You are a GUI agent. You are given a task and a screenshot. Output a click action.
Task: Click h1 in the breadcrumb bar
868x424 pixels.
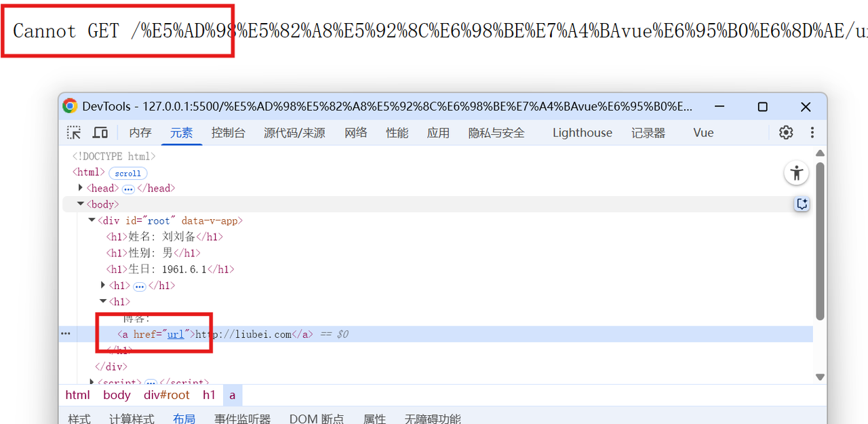pyautogui.click(x=209, y=395)
